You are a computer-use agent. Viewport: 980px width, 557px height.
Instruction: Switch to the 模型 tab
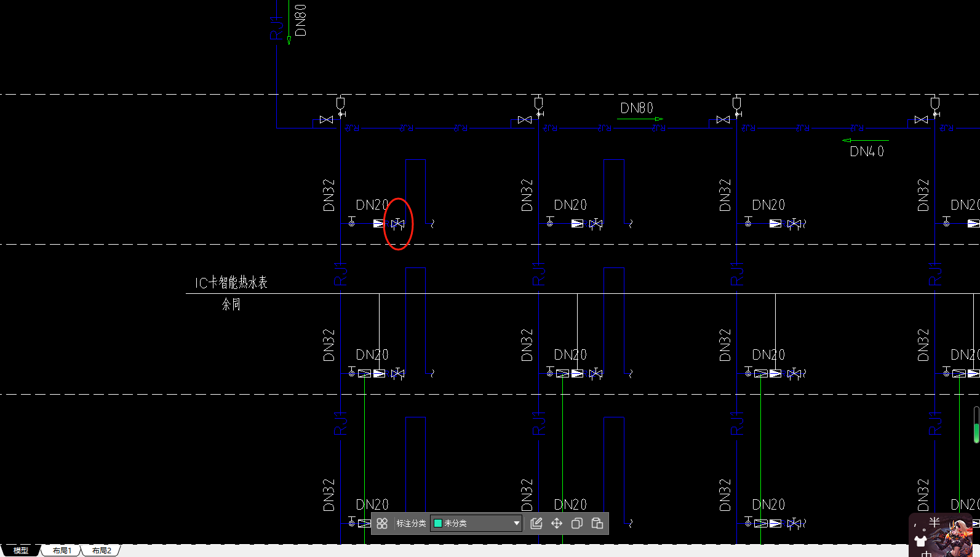pyautogui.click(x=21, y=550)
